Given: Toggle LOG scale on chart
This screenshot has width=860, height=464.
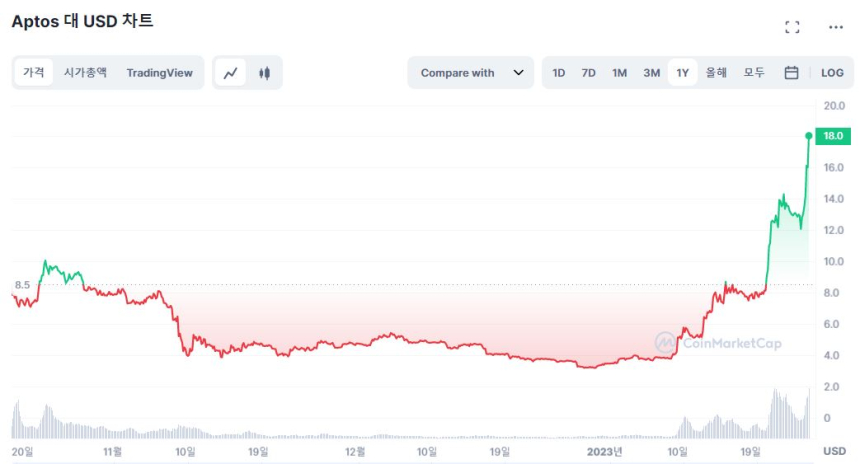Looking at the screenshot, I should pyautogui.click(x=832, y=73).
